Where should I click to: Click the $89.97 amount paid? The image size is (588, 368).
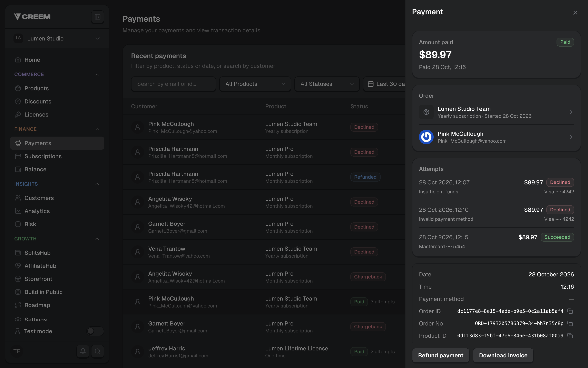435,55
